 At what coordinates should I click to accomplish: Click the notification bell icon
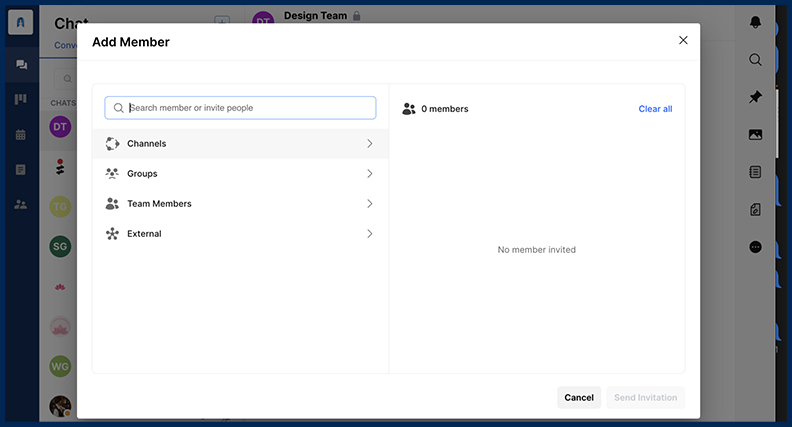(x=755, y=21)
